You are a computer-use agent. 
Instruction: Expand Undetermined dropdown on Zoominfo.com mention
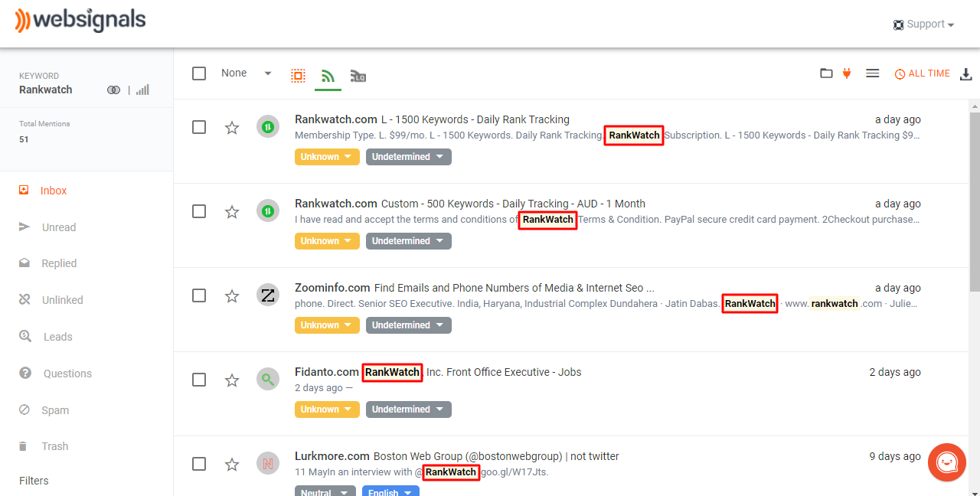(x=409, y=325)
